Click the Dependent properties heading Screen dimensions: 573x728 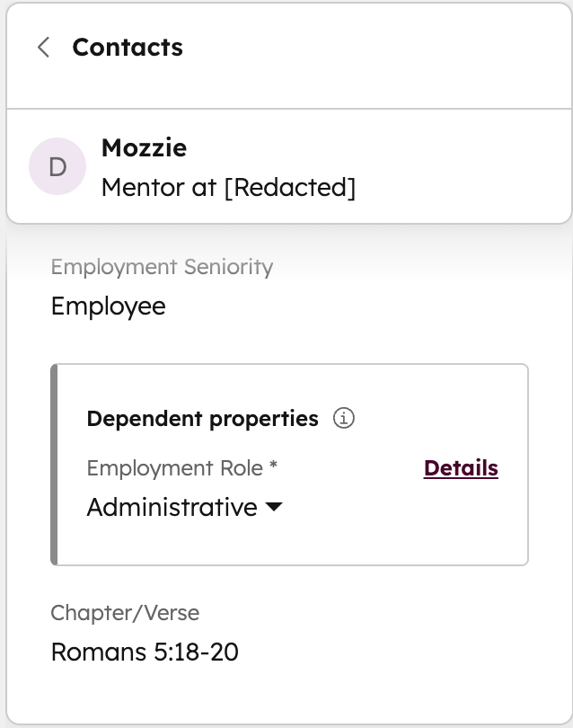pyautogui.click(x=202, y=419)
